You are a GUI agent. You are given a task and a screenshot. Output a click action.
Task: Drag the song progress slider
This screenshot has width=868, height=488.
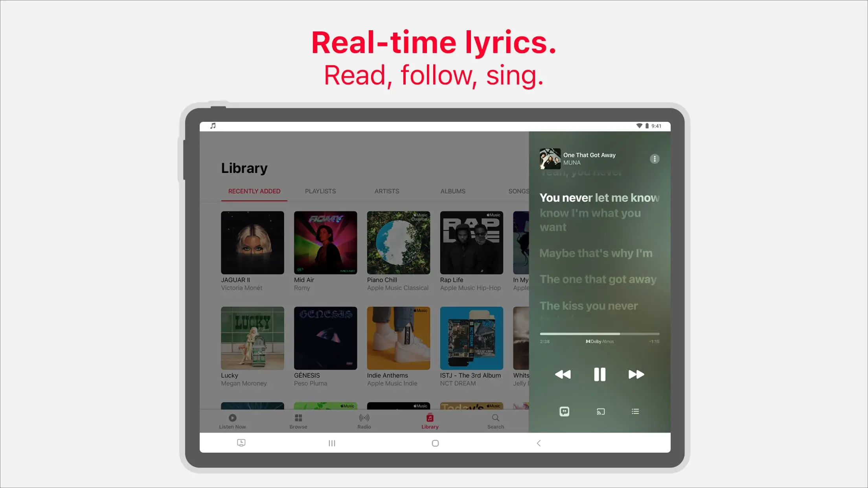point(599,333)
